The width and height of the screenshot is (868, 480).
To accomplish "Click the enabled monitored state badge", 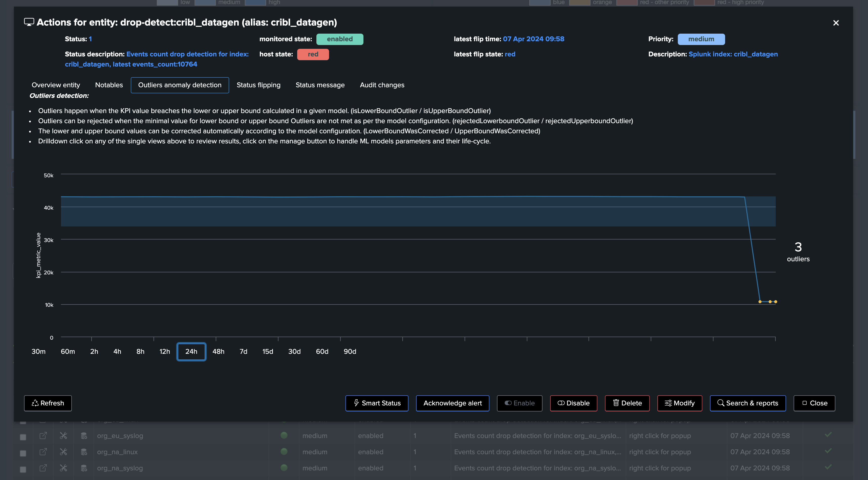I will tap(340, 39).
